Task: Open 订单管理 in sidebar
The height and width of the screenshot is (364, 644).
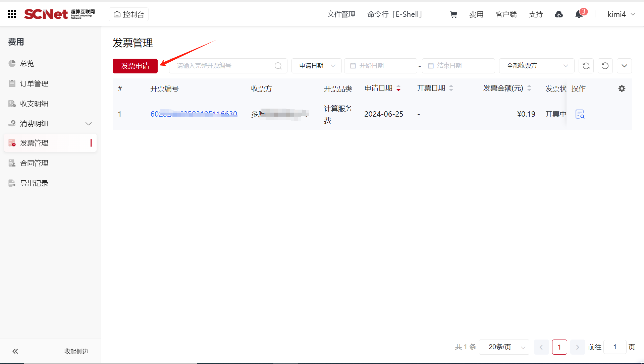Action: pos(34,83)
